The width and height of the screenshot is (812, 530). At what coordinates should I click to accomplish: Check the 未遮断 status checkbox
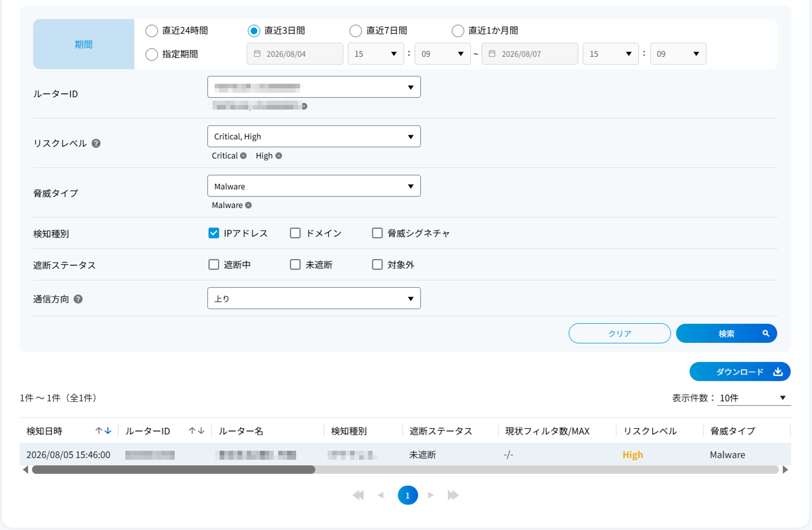(x=295, y=265)
